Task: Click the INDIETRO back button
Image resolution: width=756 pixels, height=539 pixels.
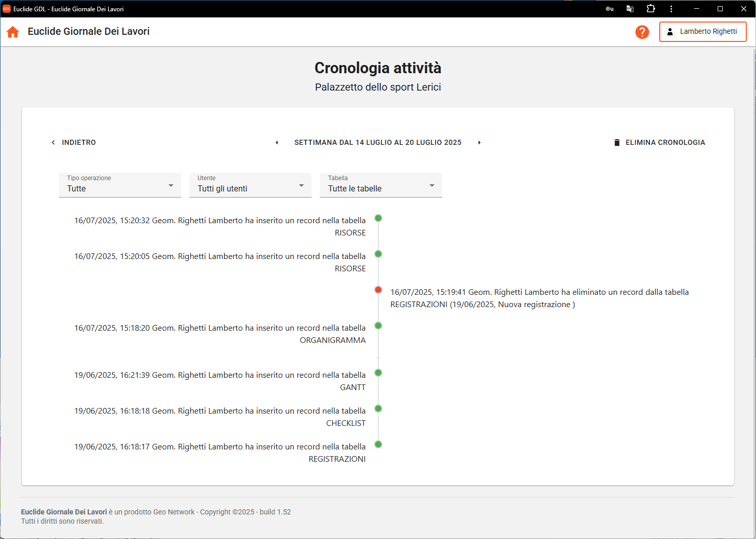Action: (74, 143)
